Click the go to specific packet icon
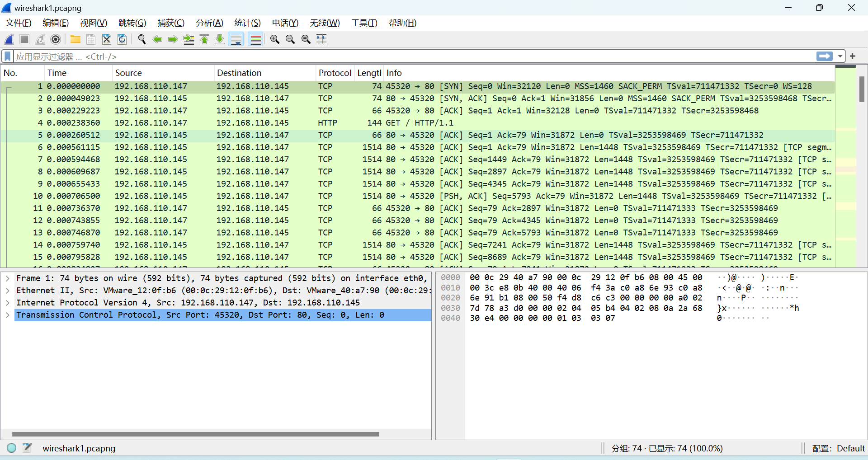868x460 pixels. [189, 39]
